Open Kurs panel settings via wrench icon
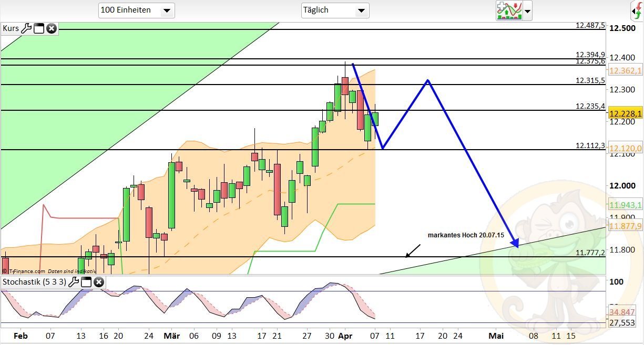 pyautogui.click(x=26, y=28)
